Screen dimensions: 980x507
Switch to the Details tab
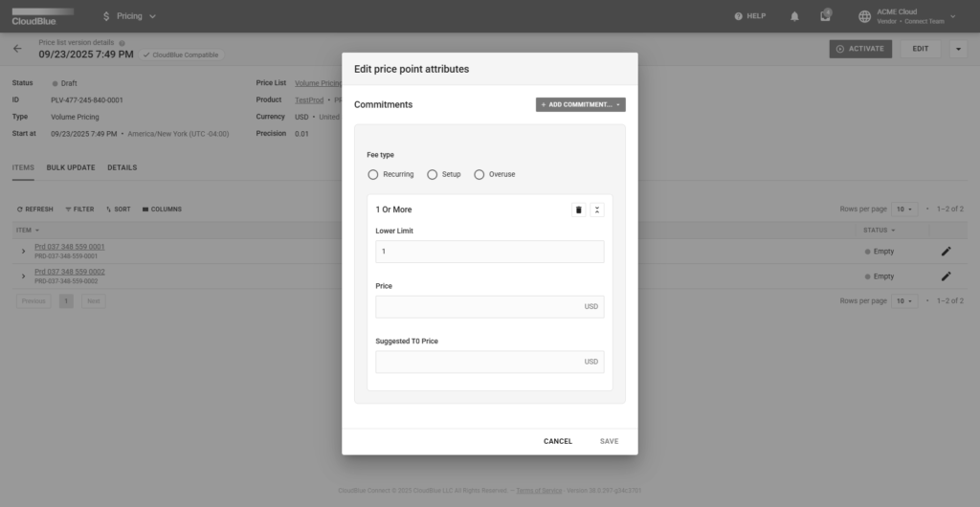(x=122, y=167)
